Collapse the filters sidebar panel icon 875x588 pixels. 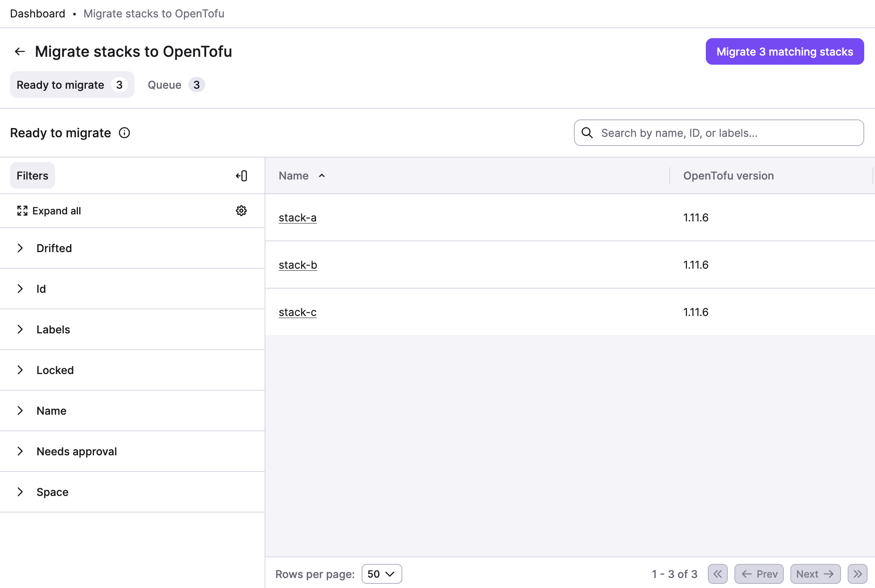[x=242, y=176]
